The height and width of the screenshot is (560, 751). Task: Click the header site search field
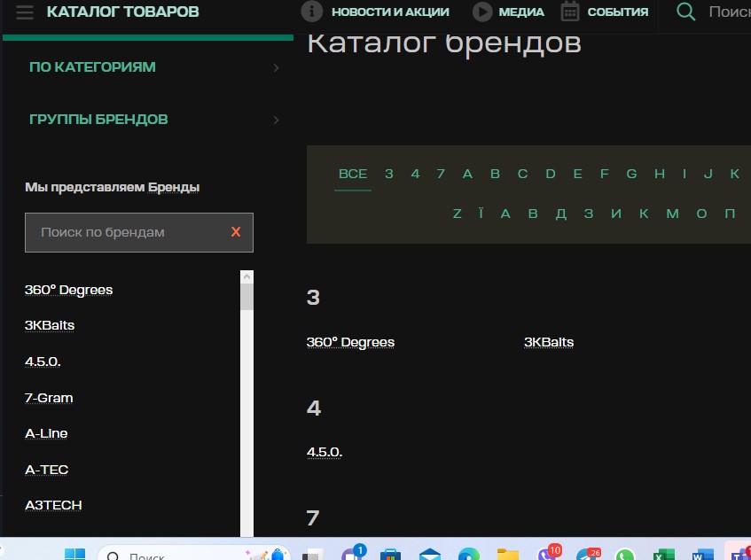tap(729, 12)
